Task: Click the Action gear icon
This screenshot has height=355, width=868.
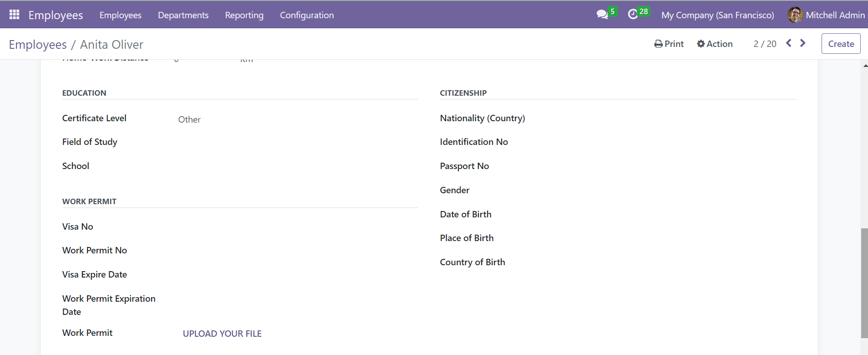Action: click(701, 44)
